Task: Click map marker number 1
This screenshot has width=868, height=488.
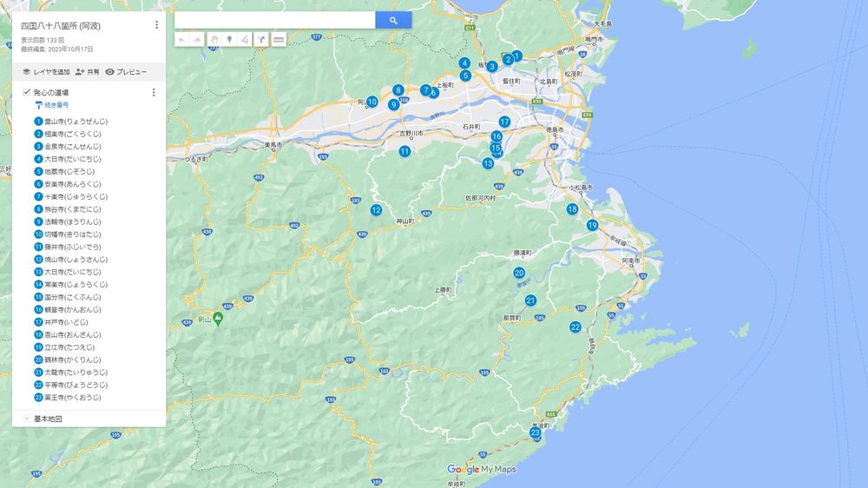Action: [x=516, y=56]
